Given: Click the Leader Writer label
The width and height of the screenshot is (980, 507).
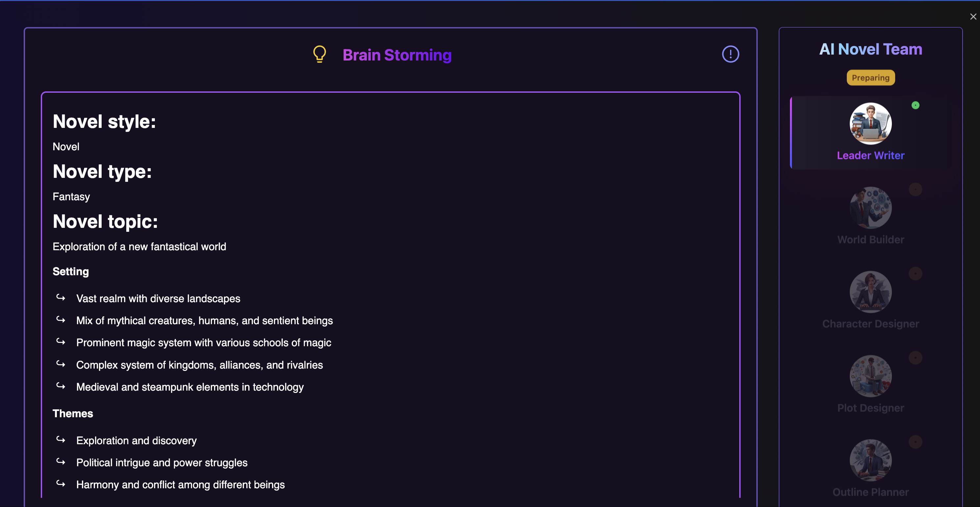Looking at the screenshot, I should [870, 156].
